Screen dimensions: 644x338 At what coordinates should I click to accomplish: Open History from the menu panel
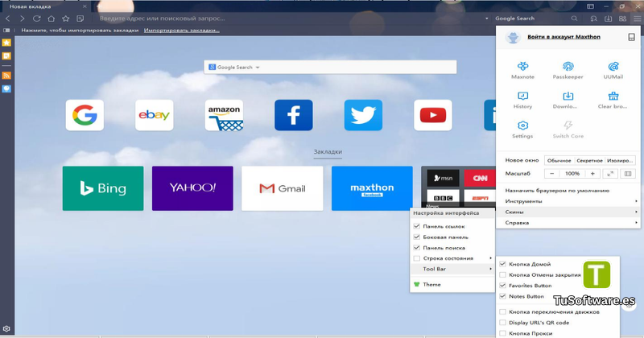point(522,100)
